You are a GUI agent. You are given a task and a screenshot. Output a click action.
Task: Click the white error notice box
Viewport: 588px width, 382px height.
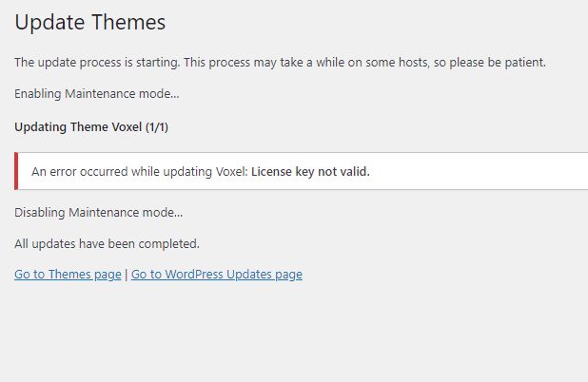tap(457, 172)
